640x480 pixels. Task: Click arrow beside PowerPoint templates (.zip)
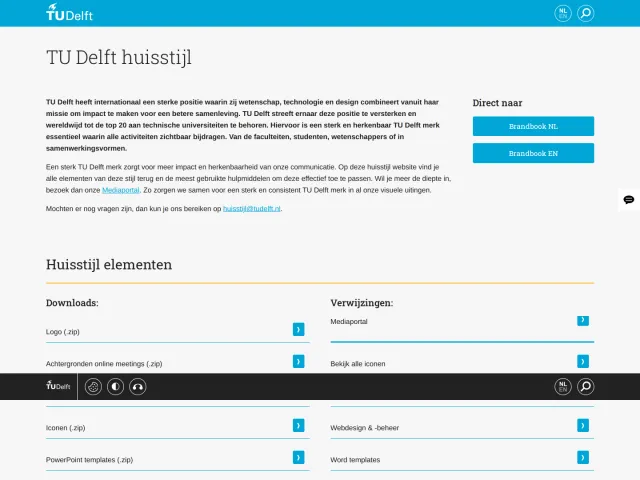pyautogui.click(x=298, y=457)
